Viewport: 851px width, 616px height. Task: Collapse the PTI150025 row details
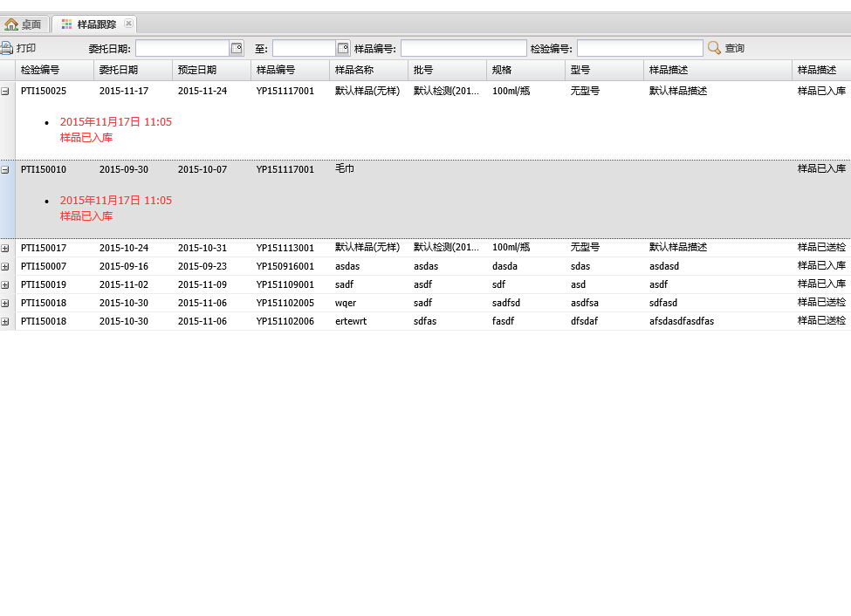pyautogui.click(x=5, y=91)
